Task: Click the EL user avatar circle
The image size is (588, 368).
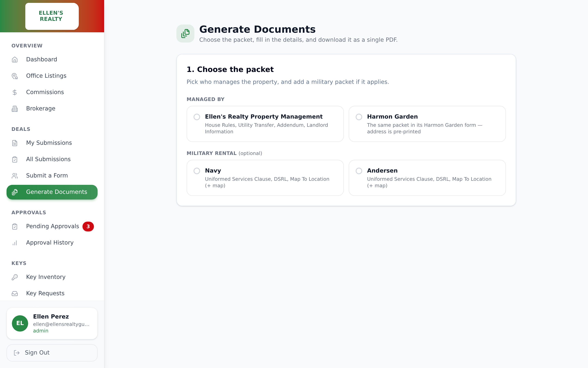Action: (20, 323)
